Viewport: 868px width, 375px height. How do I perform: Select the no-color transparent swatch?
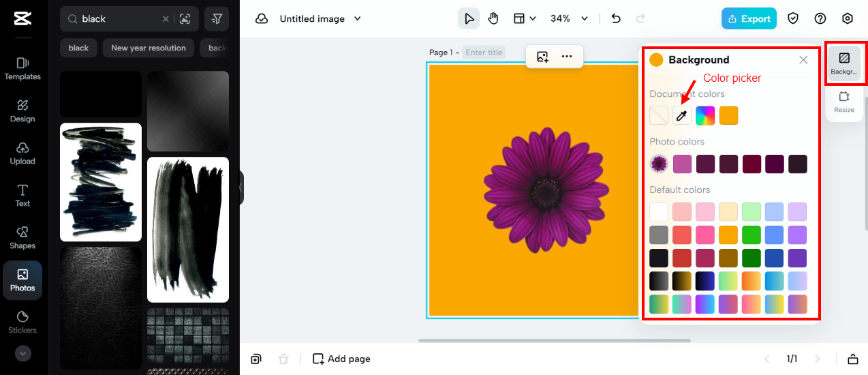pyautogui.click(x=659, y=116)
